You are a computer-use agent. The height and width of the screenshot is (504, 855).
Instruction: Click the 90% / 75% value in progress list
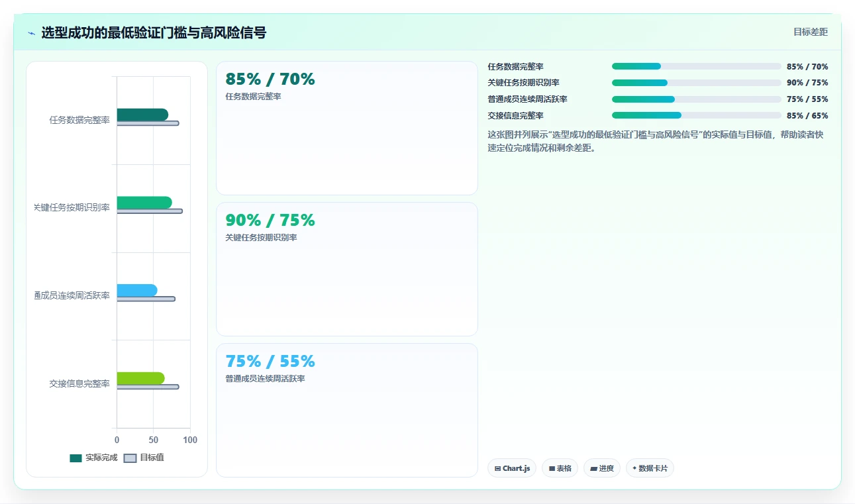(x=807, y=83)
